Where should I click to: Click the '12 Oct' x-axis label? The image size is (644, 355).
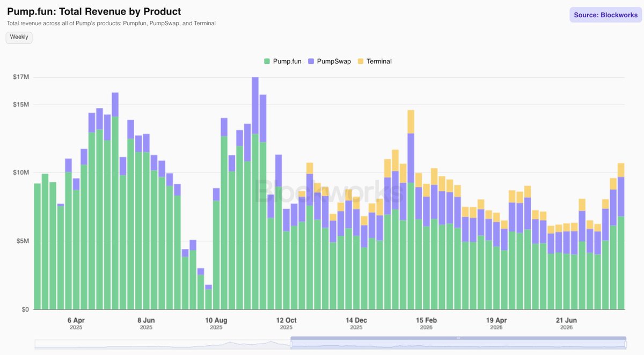[286, 320]
